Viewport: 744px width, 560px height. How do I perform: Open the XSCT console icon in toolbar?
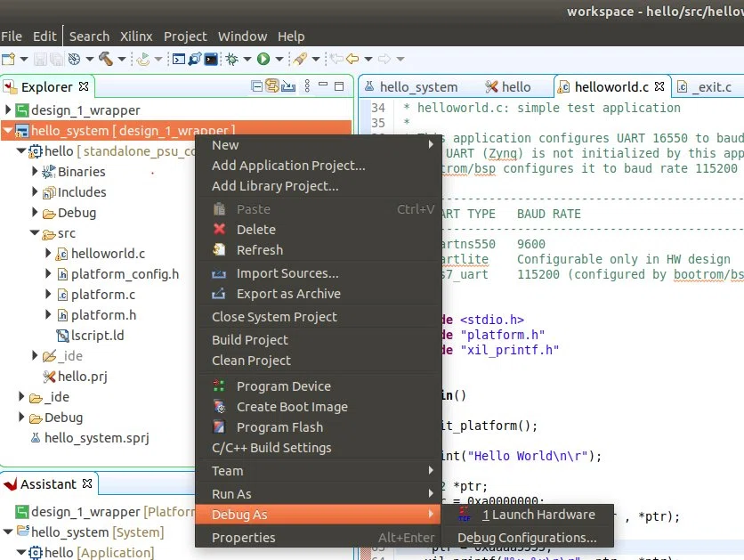(178, 59)
